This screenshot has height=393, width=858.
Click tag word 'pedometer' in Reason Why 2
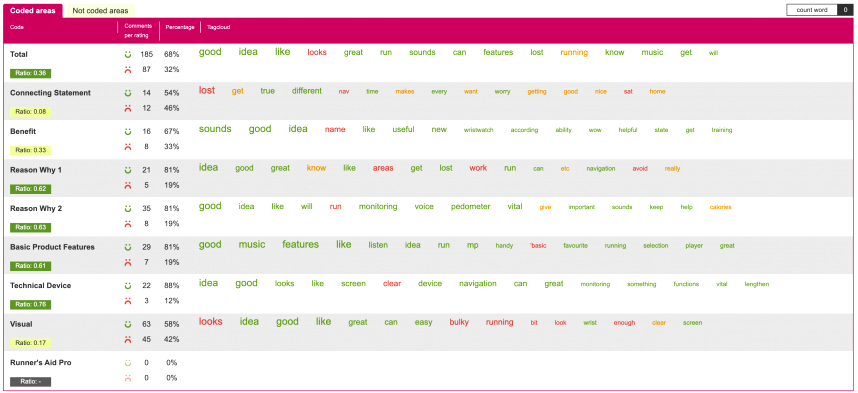(x=471, y=206)
